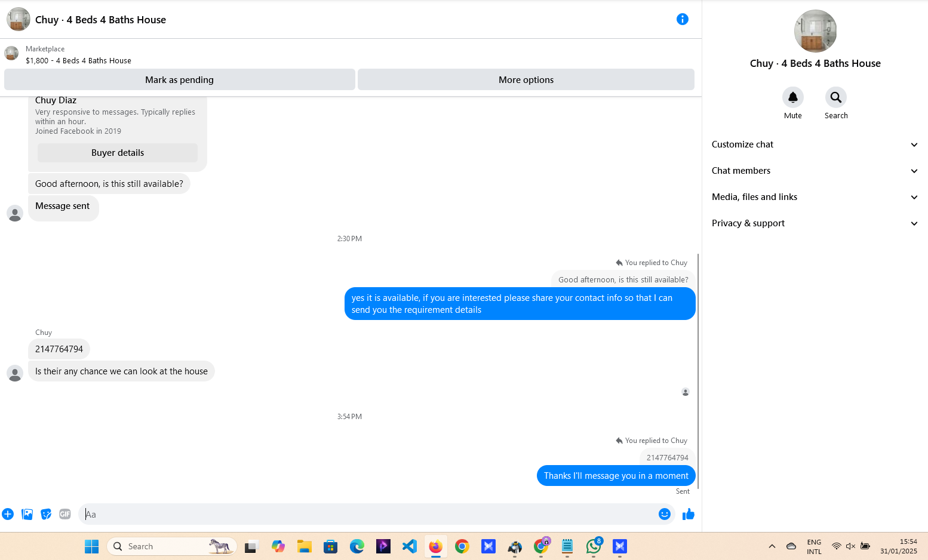Click Chuy's phone number message 2147764794
928x560 pixels.
click(59, 349)
